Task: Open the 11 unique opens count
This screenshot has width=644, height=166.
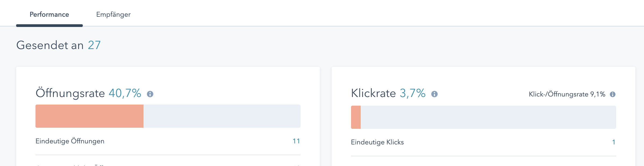Action: coord(296,141)
